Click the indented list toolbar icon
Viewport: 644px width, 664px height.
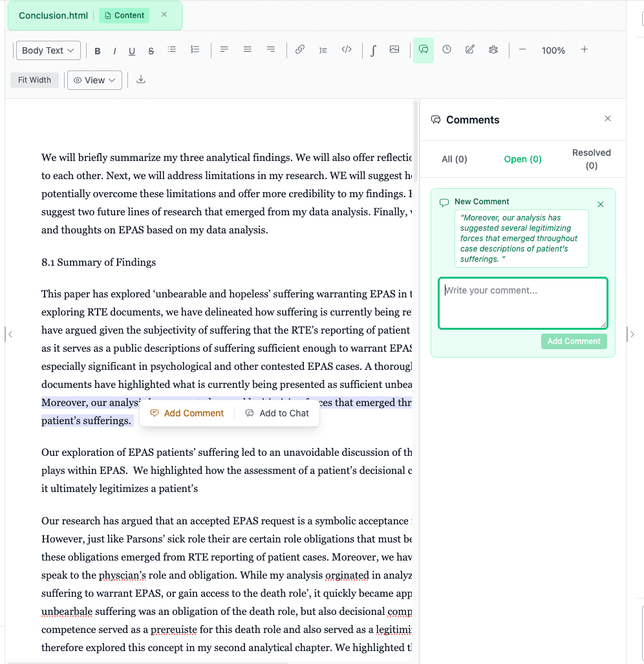click(x=323, y=50)
